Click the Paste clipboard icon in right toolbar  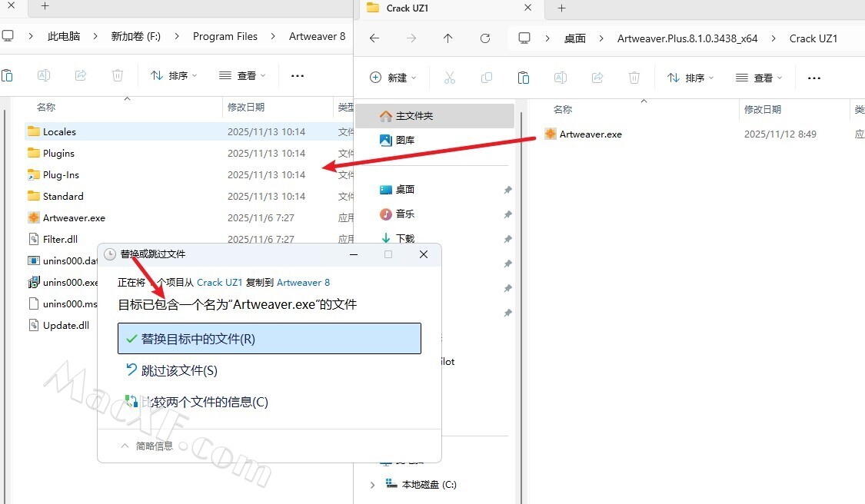click(524, 78)
